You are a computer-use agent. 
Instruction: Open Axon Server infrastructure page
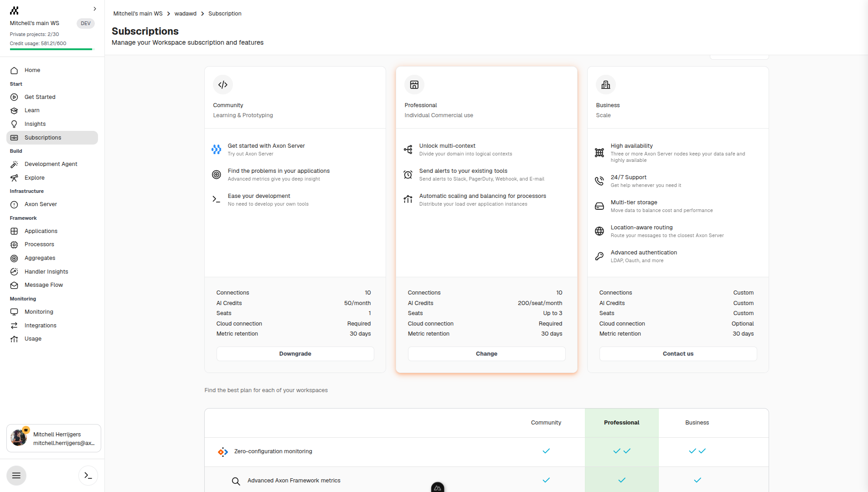click(41, 204)
